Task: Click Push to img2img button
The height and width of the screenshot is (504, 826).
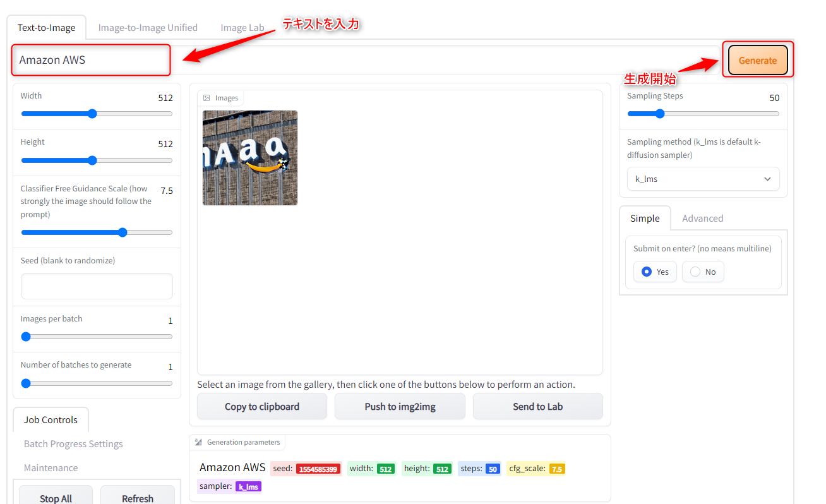Action: (x=400, y=407)
